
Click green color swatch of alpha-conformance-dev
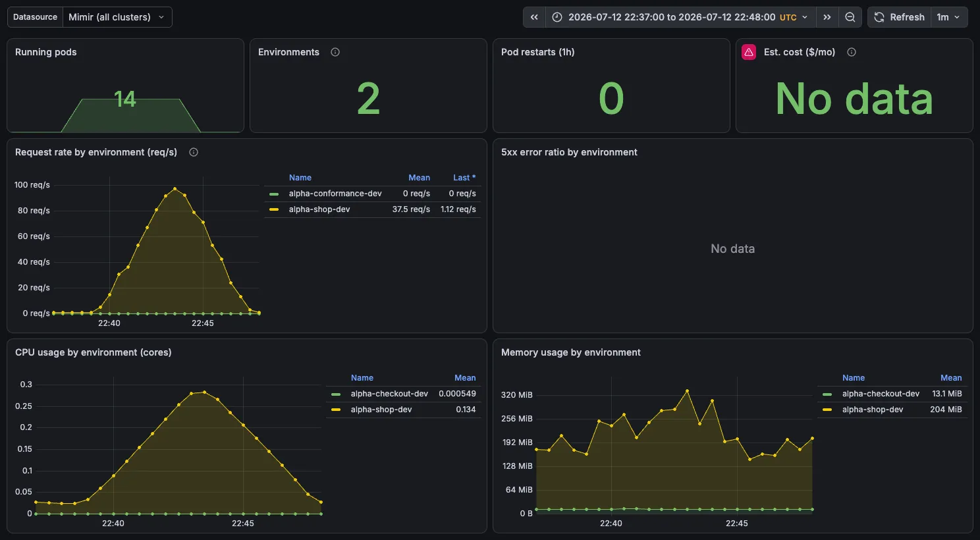(x=274, y=194)
